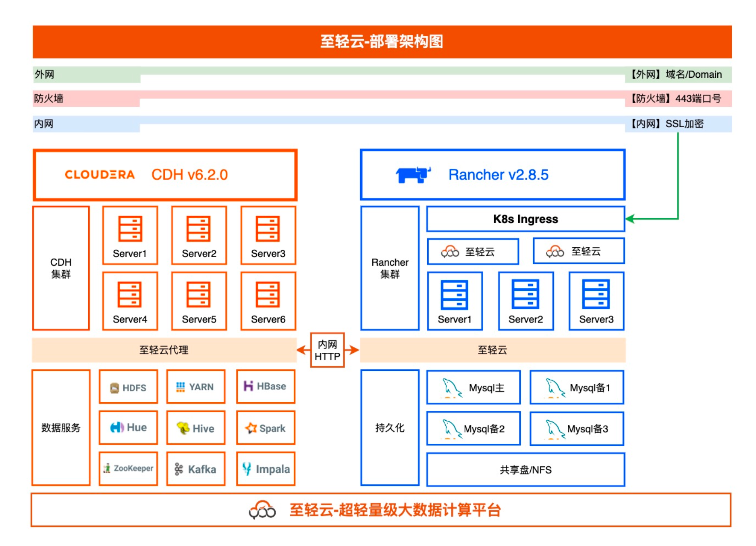Select the 共享盘/NFS box

pyautogui.click(x=525, y=469)
